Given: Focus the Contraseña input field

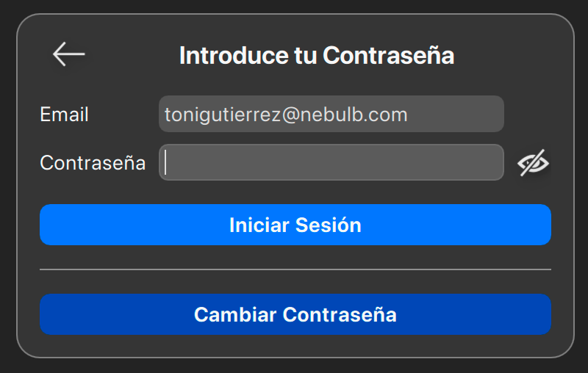Looking at the screenshot, I should tap(331, 162).
